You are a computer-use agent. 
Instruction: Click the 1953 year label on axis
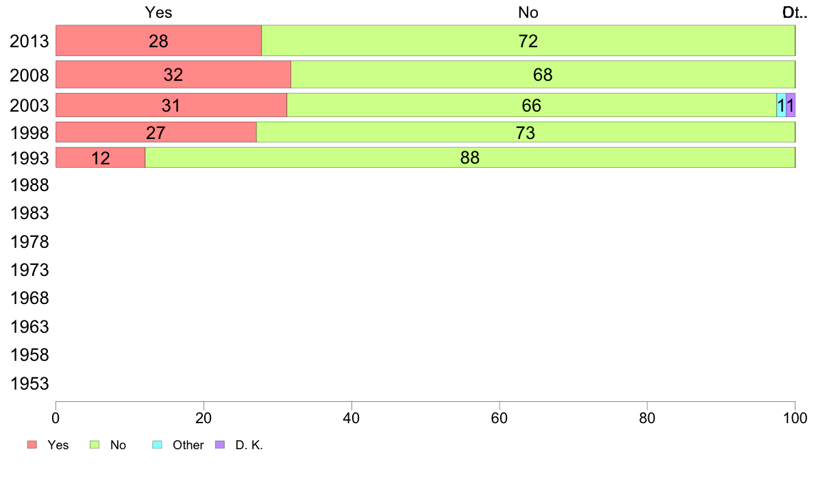pos(29,383)
